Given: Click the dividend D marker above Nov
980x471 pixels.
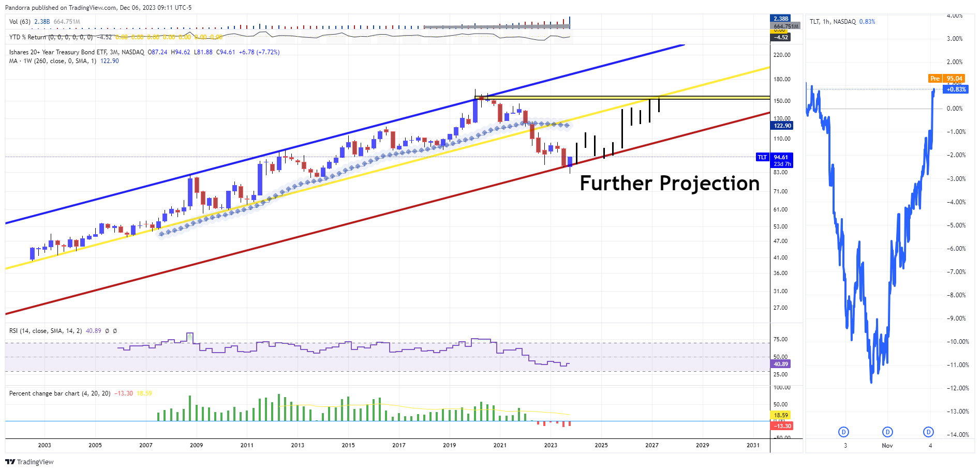Looking at the screenshot, I should pos(887,432).
